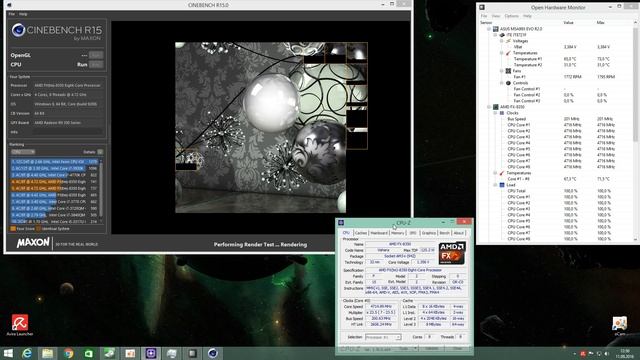Collapse the AMD FX-8350 node

[x=489, y=107]
